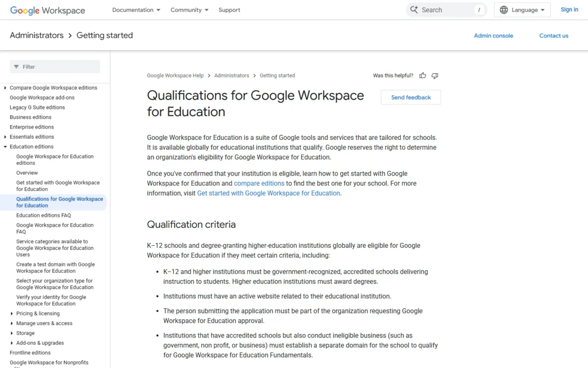Select Business editions in sidebar
This screenshot has height=368, width=588.
pos(30,117)
